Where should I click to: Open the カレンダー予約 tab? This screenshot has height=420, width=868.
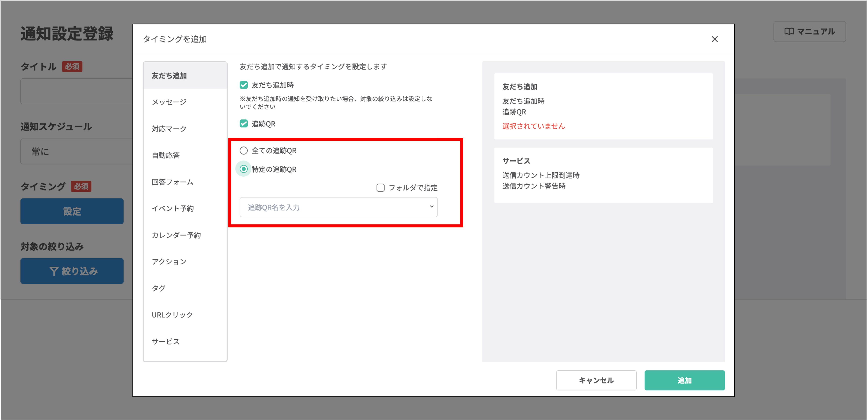pos(185,235)
